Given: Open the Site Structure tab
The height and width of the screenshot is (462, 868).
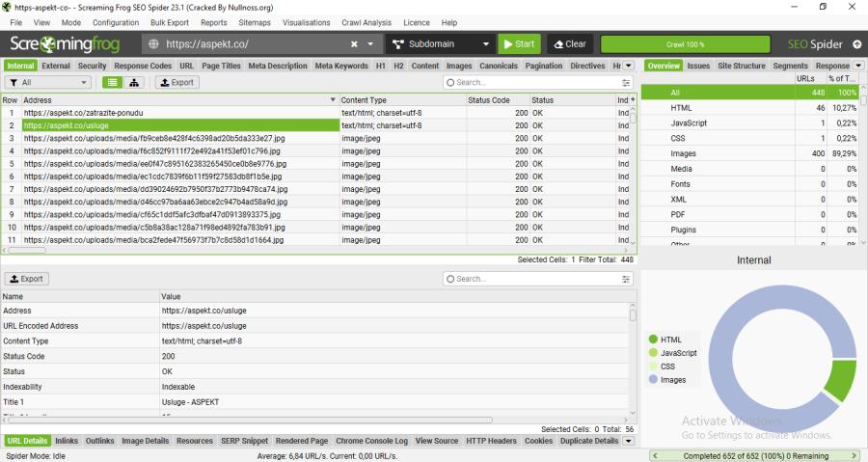Looking at the screenshot, I should click(x=742, y=66).
